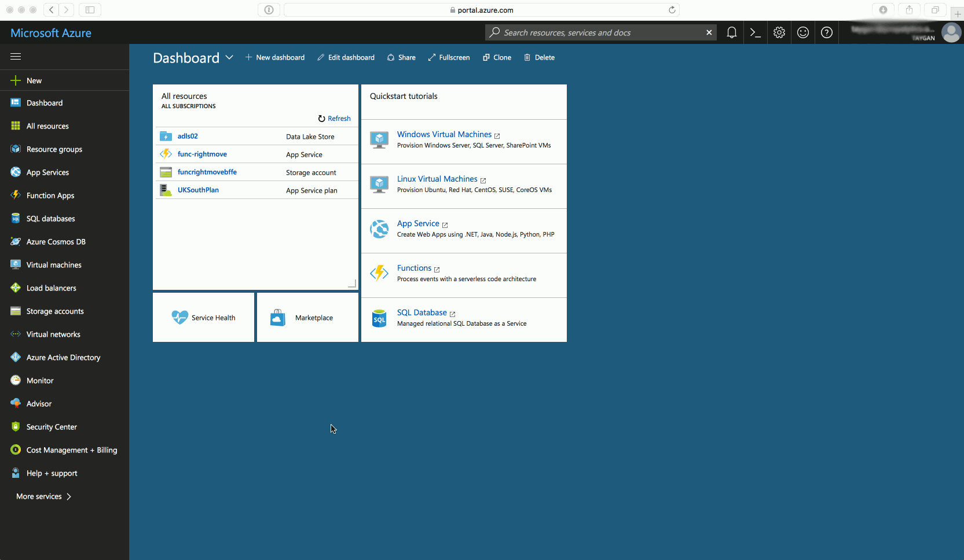
Task: Launch Cloud Shell from the top bar
Action: click(x=756, y=32)
